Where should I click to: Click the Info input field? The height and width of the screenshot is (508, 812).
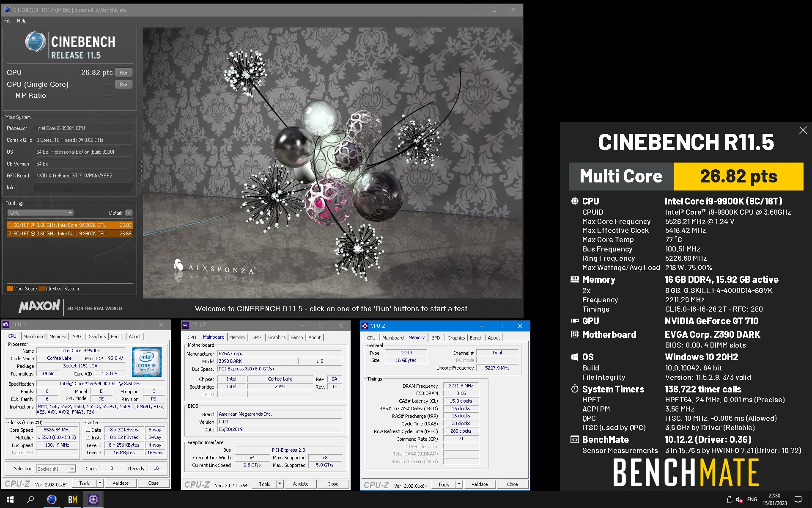83,188
